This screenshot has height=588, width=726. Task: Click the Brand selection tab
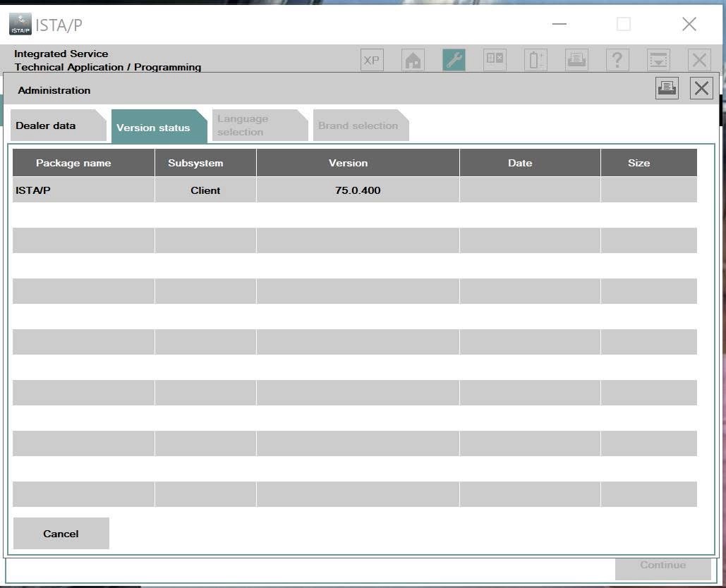point(358,125)
